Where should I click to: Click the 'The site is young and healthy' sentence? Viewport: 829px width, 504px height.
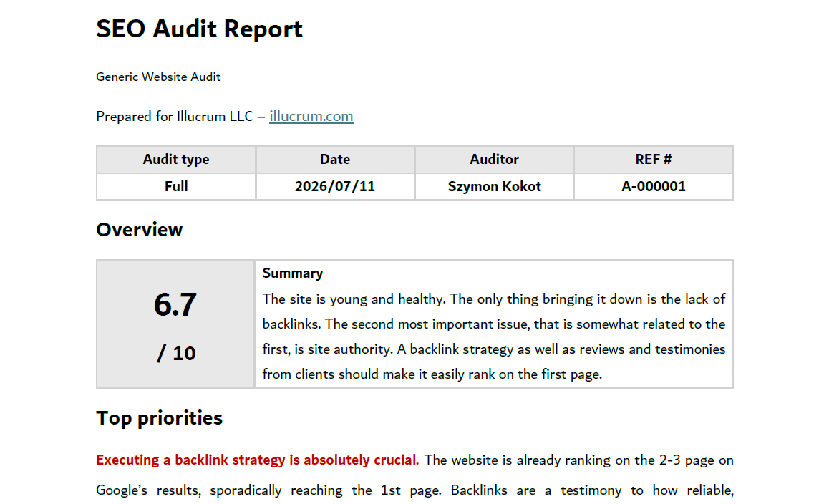point(354,299)
